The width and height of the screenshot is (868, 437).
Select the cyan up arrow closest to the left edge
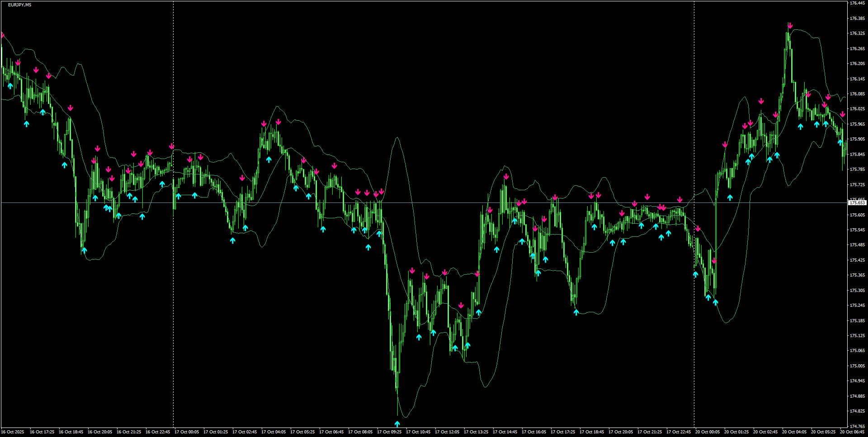10,85
